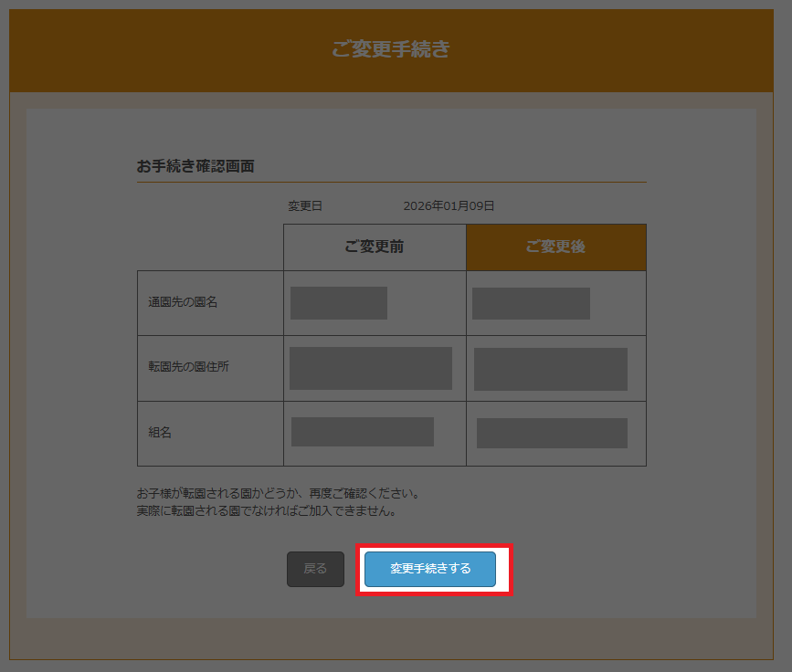Click the ご変更前 value for 組名

click(363, 432)
